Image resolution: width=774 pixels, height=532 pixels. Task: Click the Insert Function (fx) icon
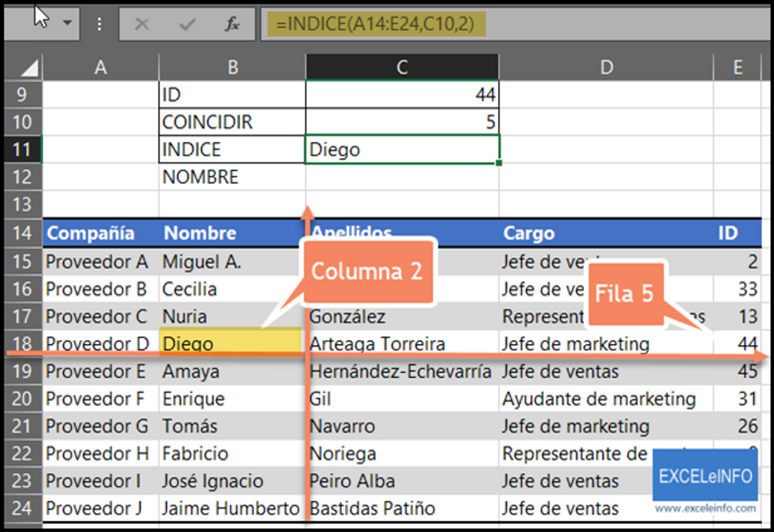233,24
